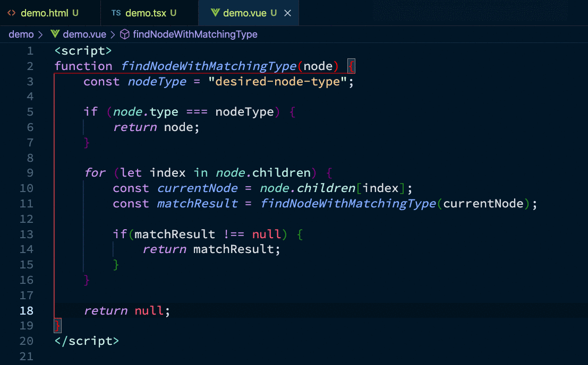Click the === operator on line 5
The image size is (588, 365).
click(197, 112)
